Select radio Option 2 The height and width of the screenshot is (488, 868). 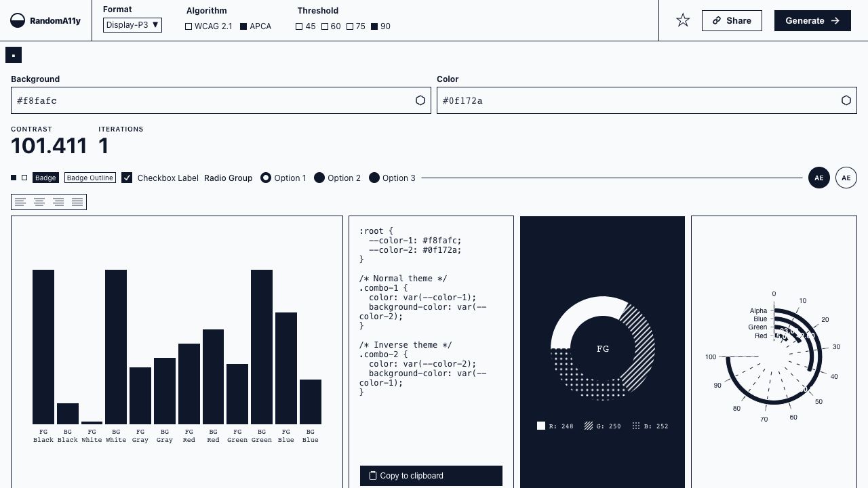click(x=319, y=178)
